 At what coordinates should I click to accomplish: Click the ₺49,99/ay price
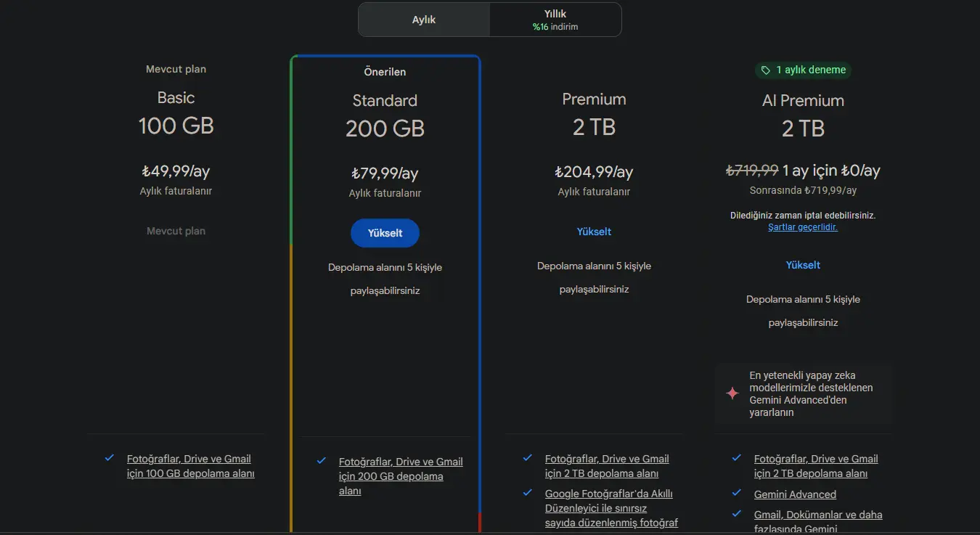pos(176,171)
